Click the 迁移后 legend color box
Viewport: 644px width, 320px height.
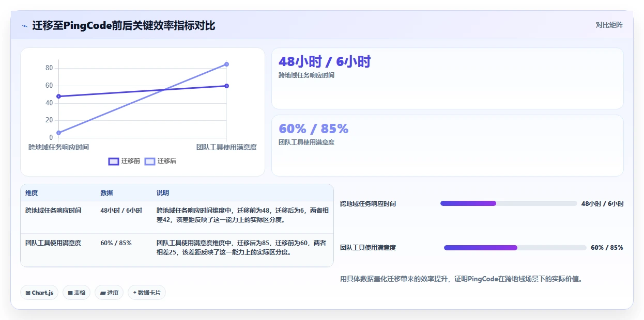point(150,161)
